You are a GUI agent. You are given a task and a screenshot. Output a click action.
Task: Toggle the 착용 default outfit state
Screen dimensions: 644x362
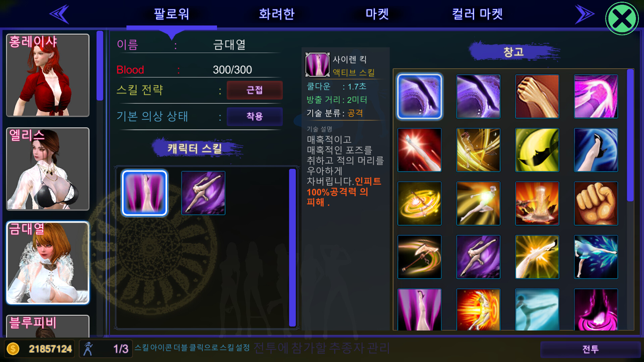(255, 116)
